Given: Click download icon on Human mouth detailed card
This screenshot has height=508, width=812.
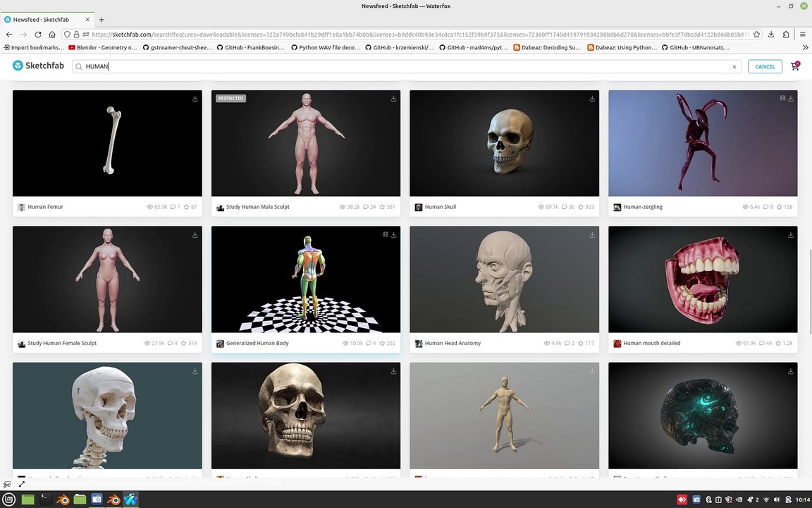Looking at the screenshot, I should 791,235.
